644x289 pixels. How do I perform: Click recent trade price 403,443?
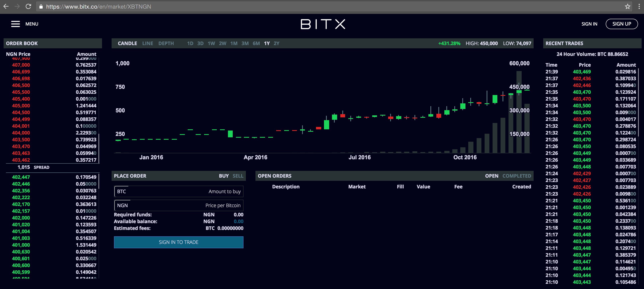[x=582, y=282]
